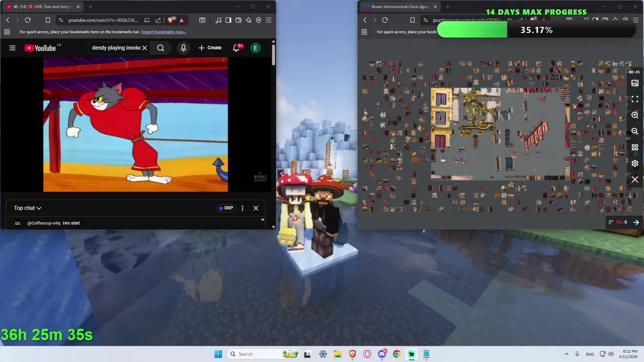Enter puzzle fullscreen mode
This screenshot has width=644, height=362.
click(x=635, y=99)
